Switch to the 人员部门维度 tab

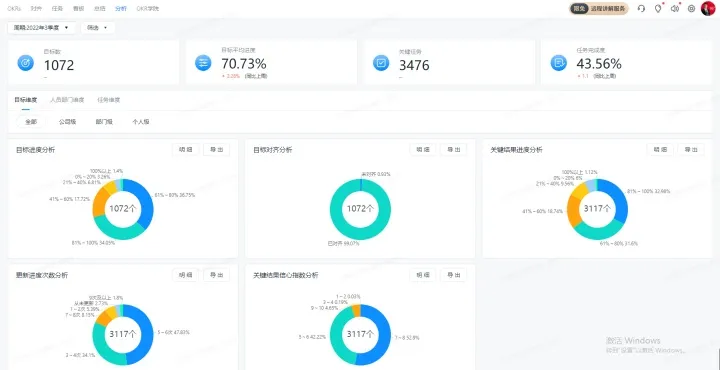(67, 100)
